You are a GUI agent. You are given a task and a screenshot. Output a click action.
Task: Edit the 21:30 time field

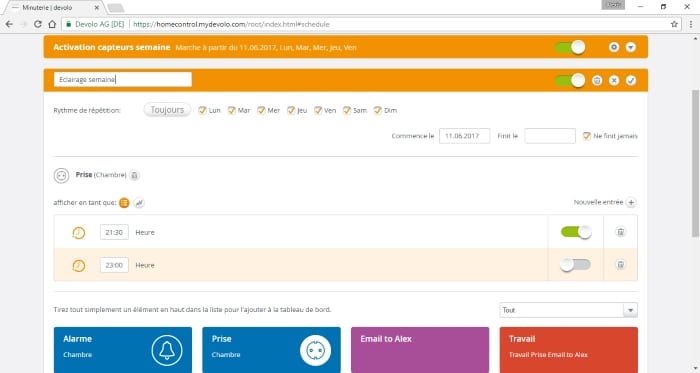click(114, 232)
